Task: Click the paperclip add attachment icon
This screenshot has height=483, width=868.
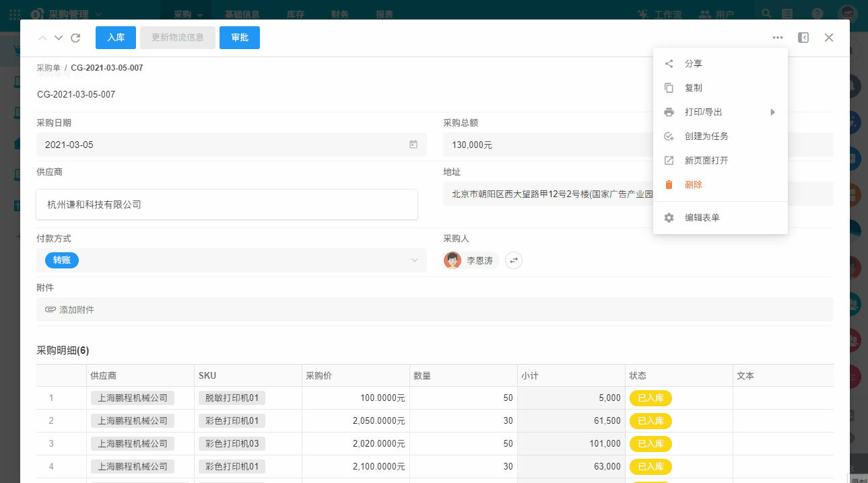Action: (51, 310)
